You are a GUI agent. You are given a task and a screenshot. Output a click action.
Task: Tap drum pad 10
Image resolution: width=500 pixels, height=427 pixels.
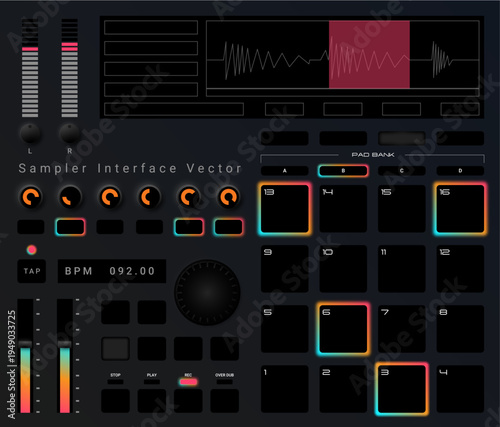coord(343,269)
